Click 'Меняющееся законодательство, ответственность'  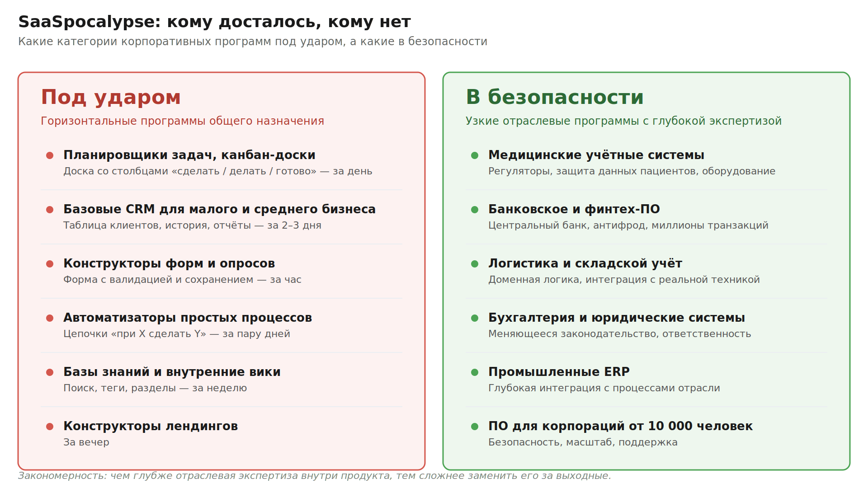click(619, 334)
